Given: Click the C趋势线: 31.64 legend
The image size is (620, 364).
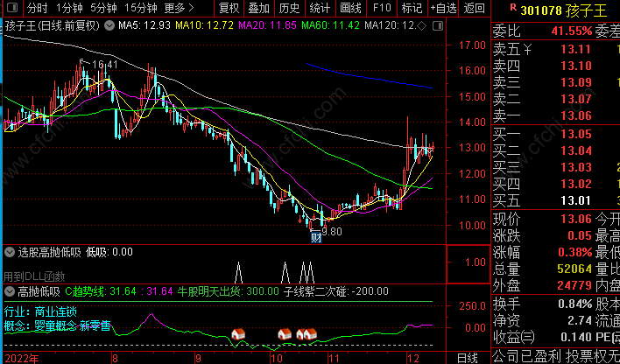Looking at the screenshot, I should 100,291.
